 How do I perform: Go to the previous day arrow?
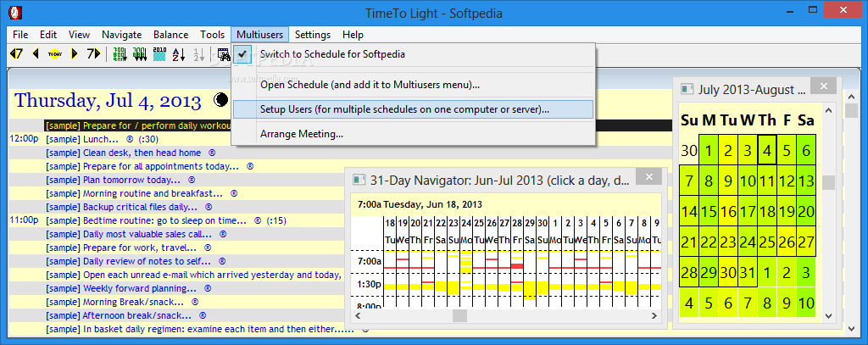(36, 53)
